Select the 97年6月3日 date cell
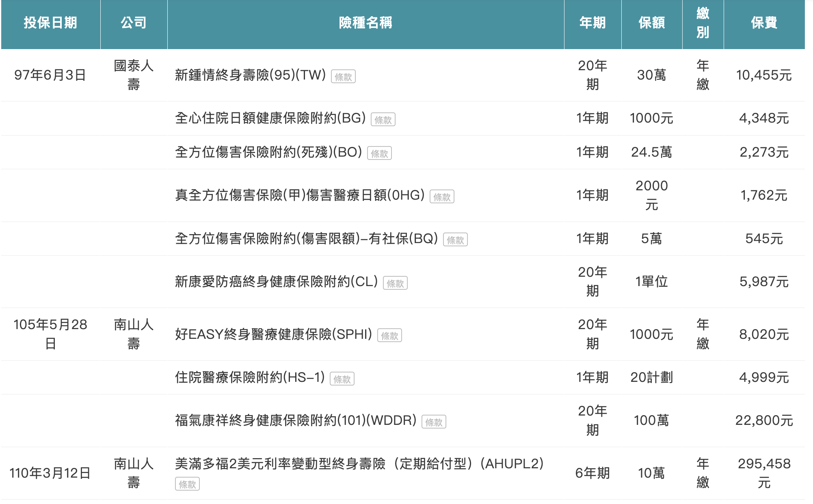 [50, 75]
